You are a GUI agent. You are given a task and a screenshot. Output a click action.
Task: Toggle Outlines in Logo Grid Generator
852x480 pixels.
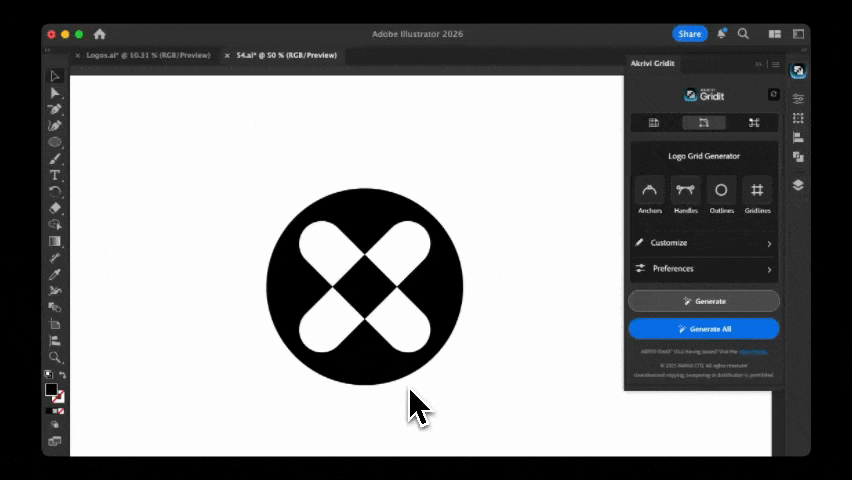pos(721,196)
